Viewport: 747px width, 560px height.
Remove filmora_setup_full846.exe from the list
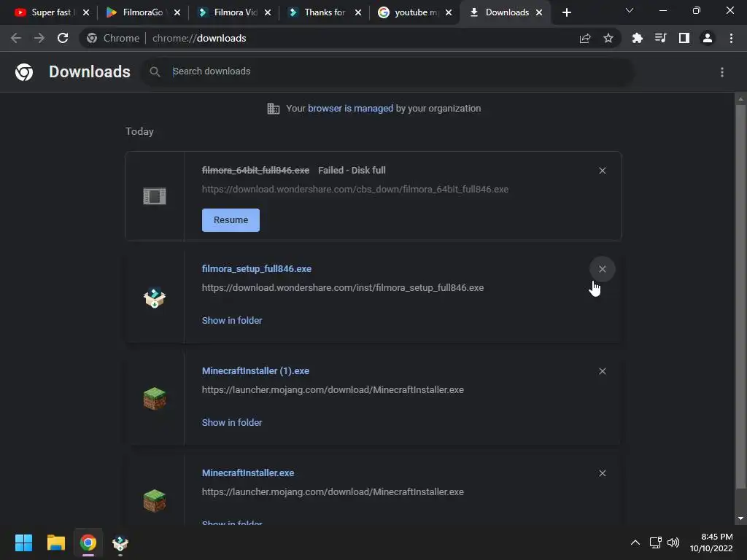(x=602, y=269)
